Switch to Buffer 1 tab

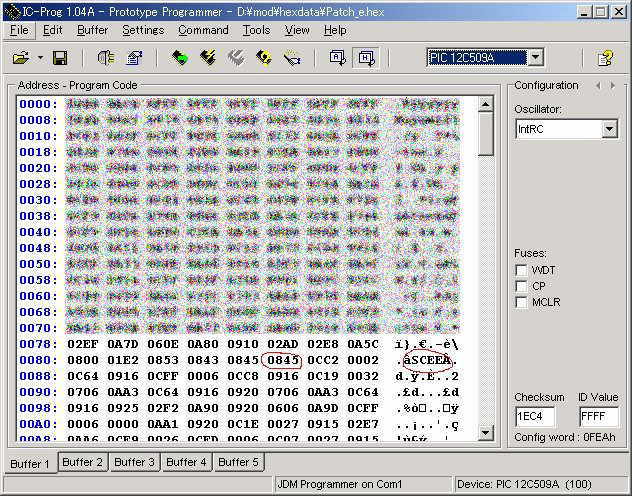30,463
